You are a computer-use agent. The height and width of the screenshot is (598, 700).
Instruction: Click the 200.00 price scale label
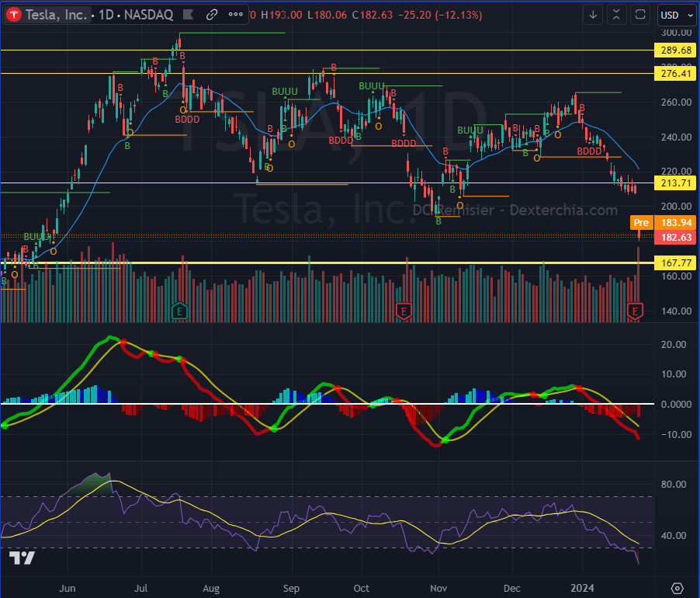677,207
